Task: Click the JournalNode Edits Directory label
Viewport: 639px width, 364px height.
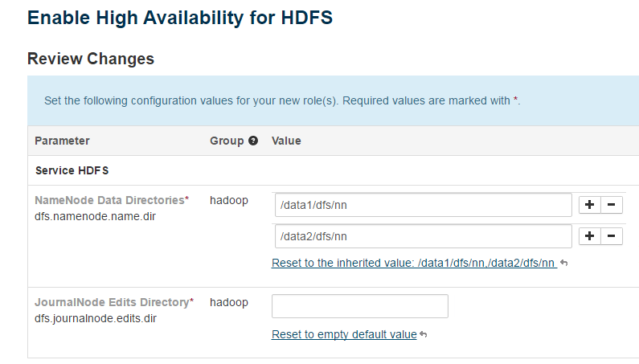Action: pyautogui.click(x=111, y=302)
